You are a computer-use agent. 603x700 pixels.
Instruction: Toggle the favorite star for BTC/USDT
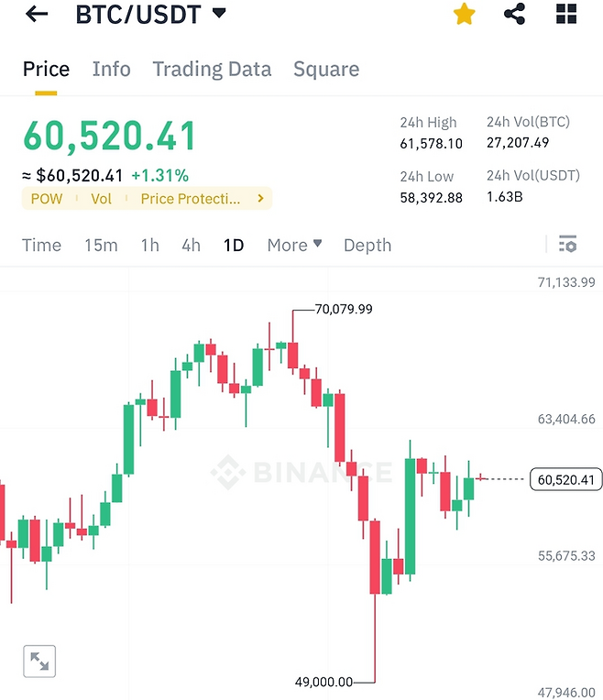click(465, 15)
